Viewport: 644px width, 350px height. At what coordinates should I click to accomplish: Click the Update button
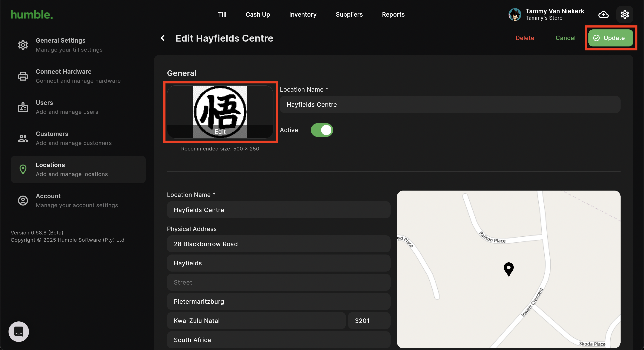pos(611,38)
